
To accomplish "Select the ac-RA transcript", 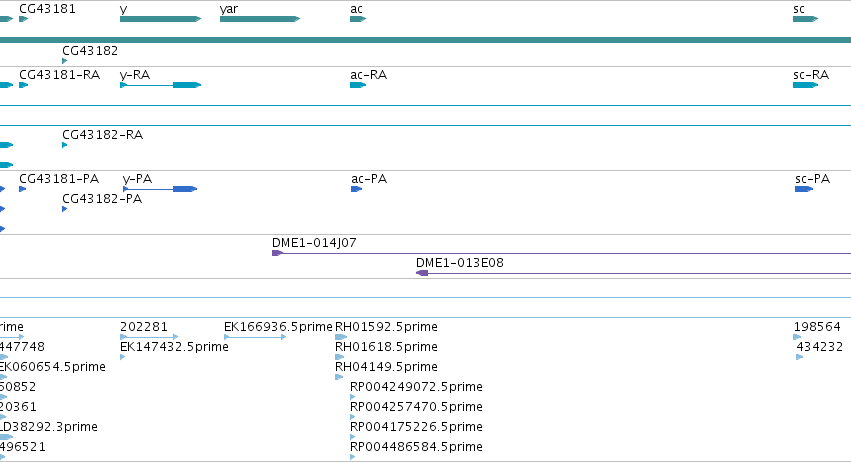I will (358, 85).
